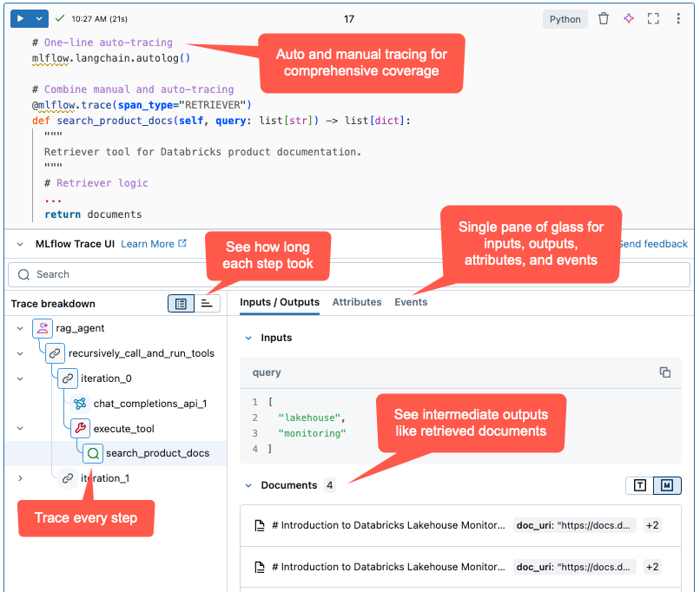Select the iteration_0 chain icon

[68, 378]
